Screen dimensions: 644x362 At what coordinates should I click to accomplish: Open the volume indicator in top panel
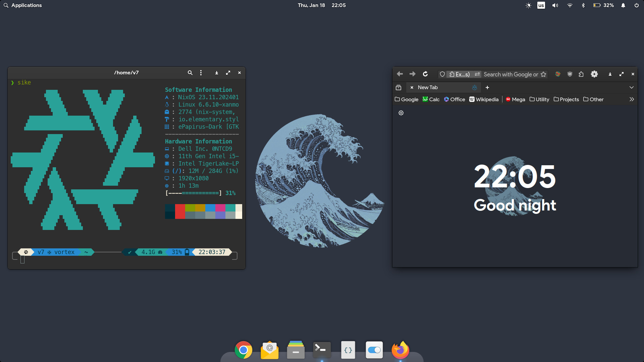(x=555, y=5)
